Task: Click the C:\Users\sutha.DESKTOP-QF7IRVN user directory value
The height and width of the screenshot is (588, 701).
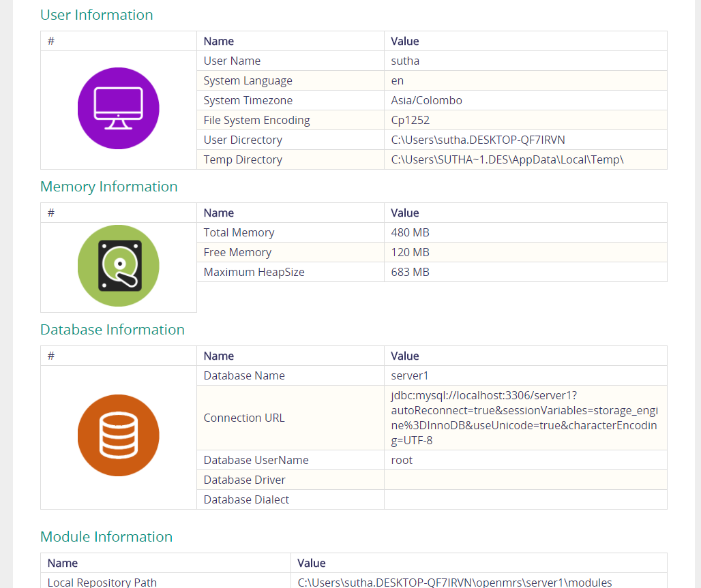Action: [478, 140]
